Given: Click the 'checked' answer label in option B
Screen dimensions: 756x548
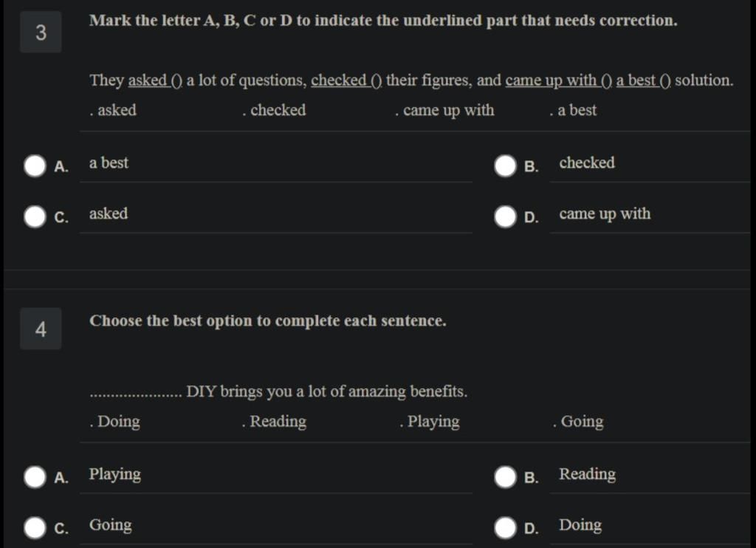Looking at the screenshot, I should click(587, 162).
